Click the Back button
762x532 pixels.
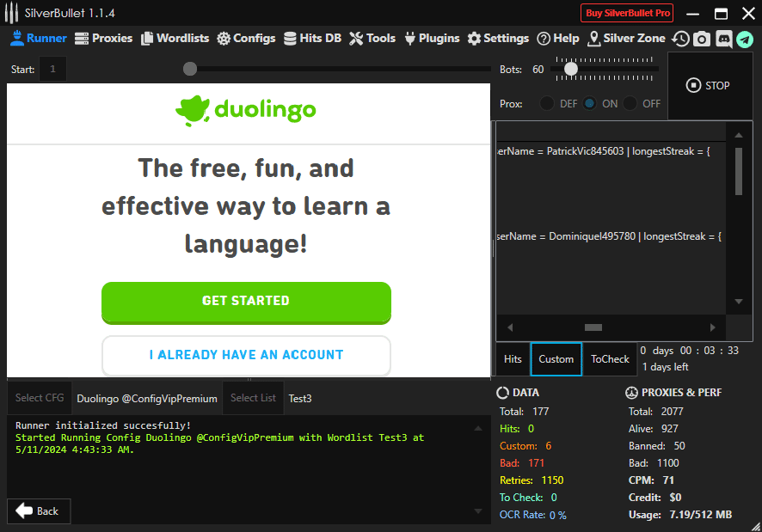pos(39,511)
